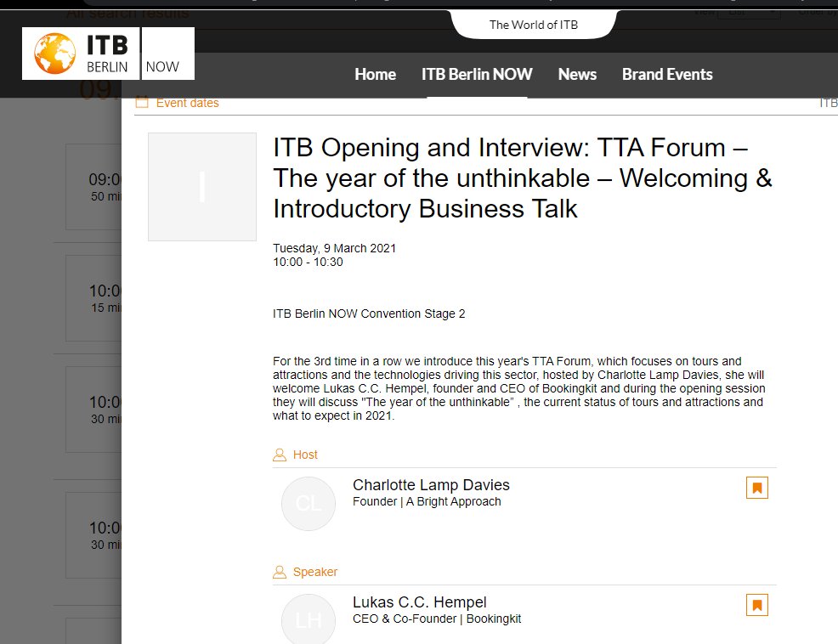The height and width of the screenshot is (644, 838).
Task: Click the Host section label
Action: [x=305, y=455]
